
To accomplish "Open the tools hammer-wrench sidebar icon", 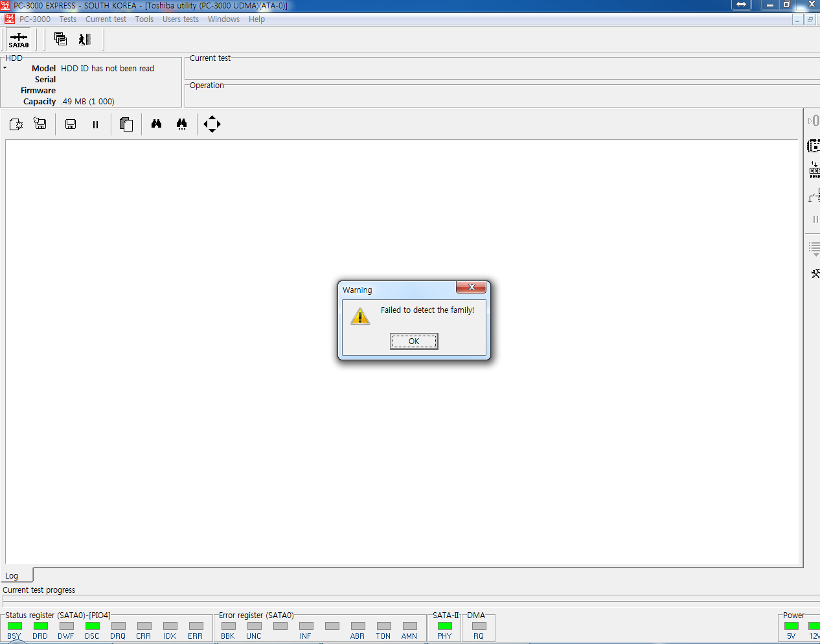I will (815, 273).
